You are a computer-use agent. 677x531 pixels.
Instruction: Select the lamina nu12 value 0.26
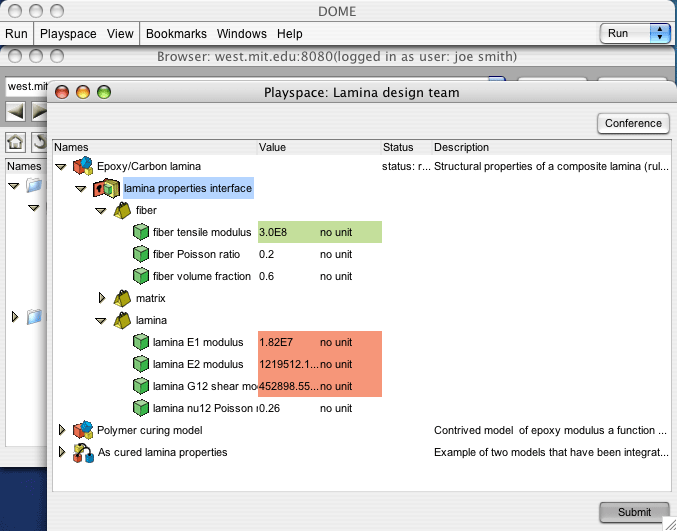(269, 408)
